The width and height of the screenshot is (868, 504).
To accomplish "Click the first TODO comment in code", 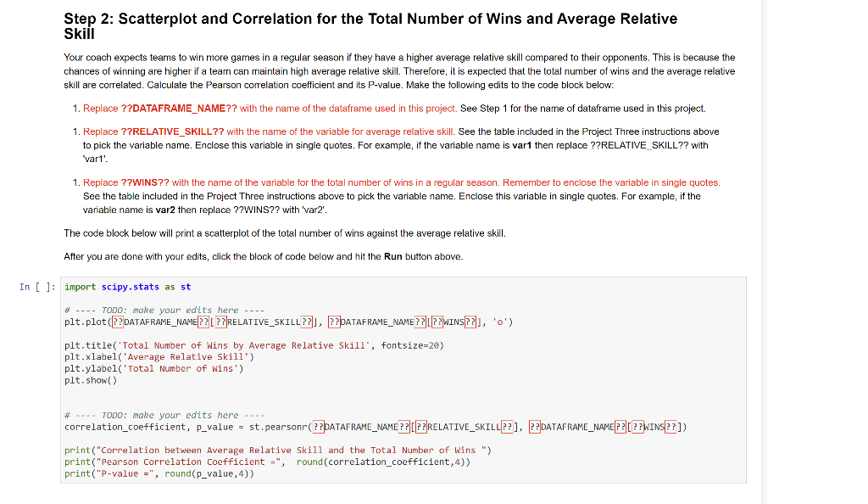I will click(164, 311).
